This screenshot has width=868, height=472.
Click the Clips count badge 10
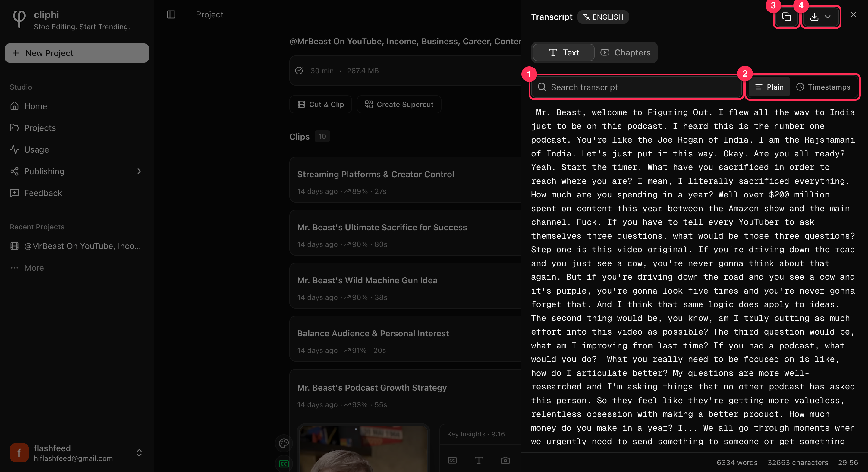point(322,137)
